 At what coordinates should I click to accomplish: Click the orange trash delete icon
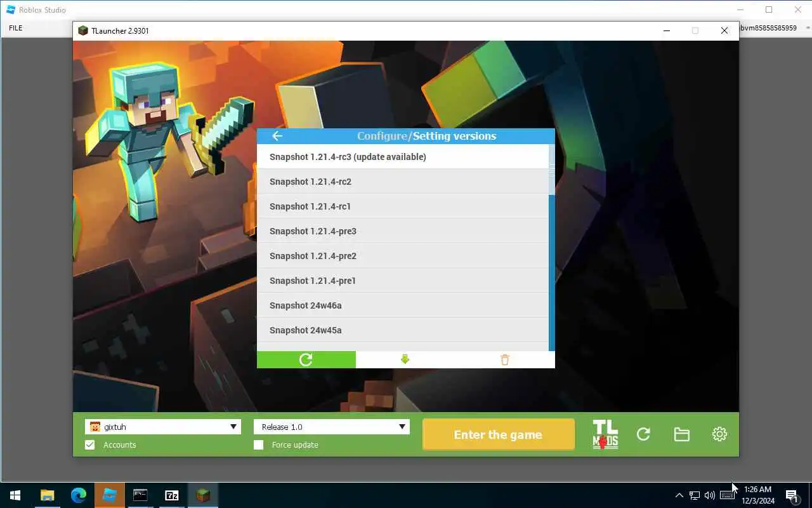(x=505, y=359)
